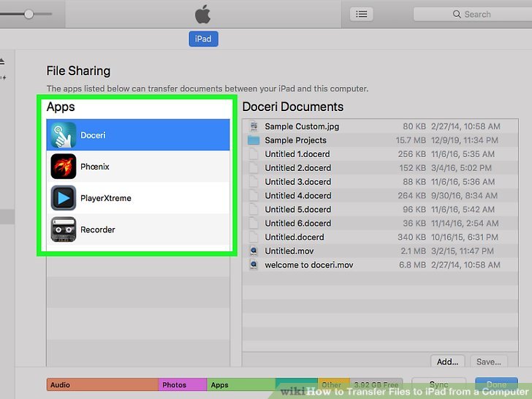532x399 pixels.
Task: Select file Untitled 4.docerd
Action: click(x=298, y=196)
